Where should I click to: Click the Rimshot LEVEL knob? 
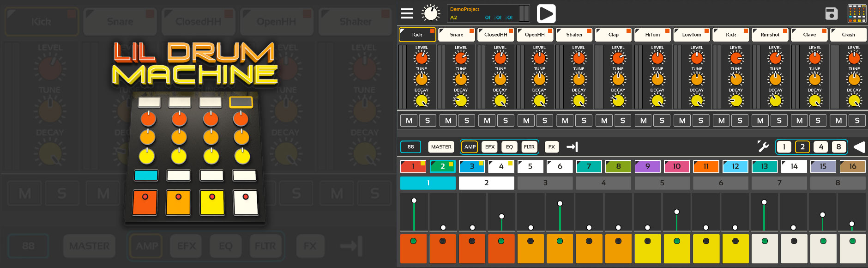[775, 58]
